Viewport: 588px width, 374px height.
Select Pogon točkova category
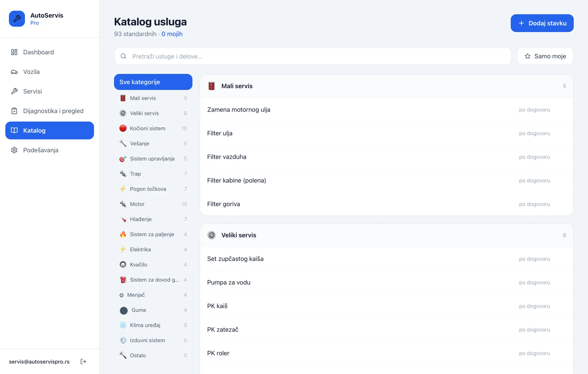153,189
